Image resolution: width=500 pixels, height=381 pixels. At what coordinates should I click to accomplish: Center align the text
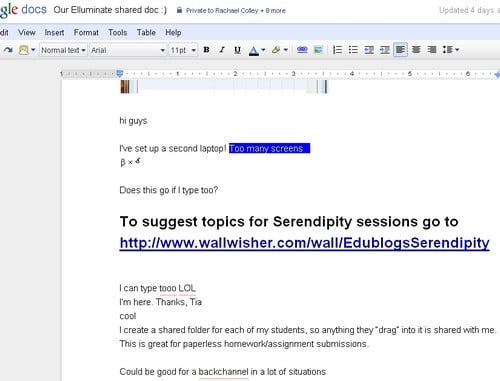tap(416, 50)
